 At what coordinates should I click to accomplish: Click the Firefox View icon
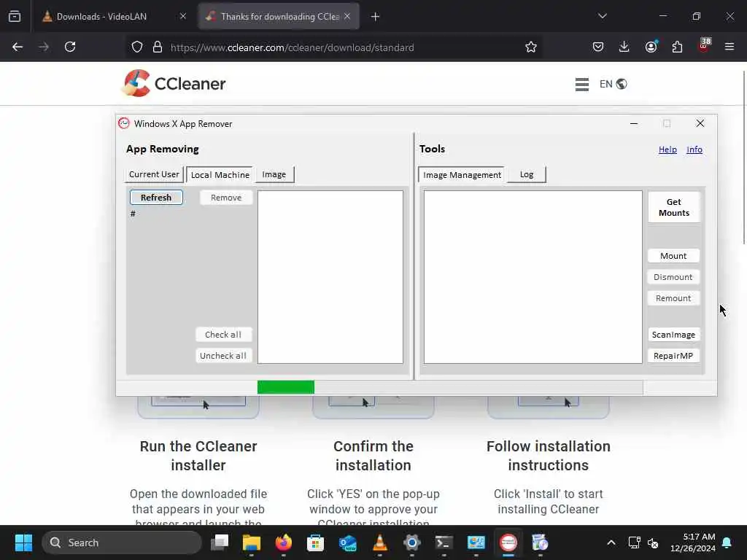(15, 16)
